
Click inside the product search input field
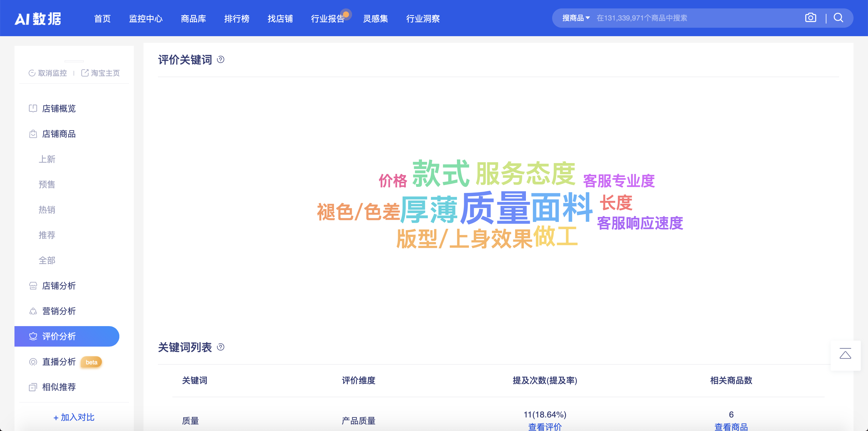coord(674,18)
